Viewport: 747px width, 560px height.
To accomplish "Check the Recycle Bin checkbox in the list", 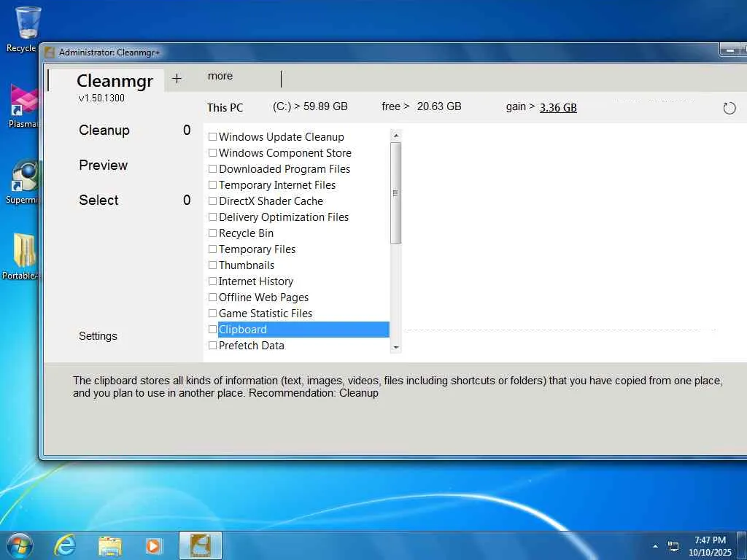I will (x=212, y=233).
